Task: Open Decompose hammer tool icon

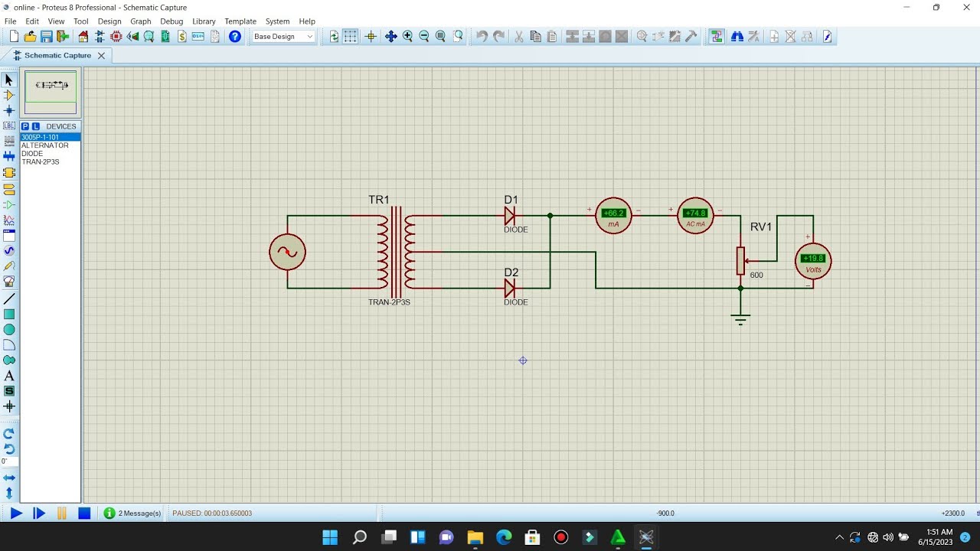Action: pos(691,36)
